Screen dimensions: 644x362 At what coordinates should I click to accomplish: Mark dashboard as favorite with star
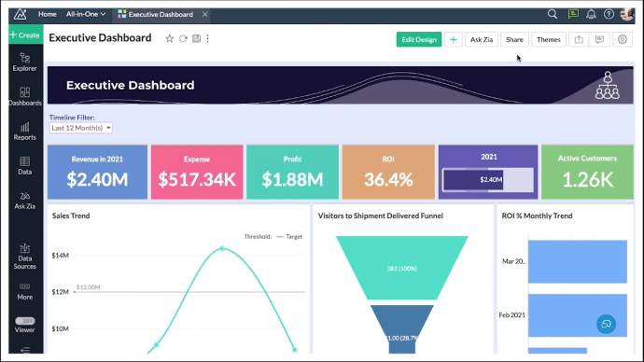pyautogui.click(x=169, y=38)
